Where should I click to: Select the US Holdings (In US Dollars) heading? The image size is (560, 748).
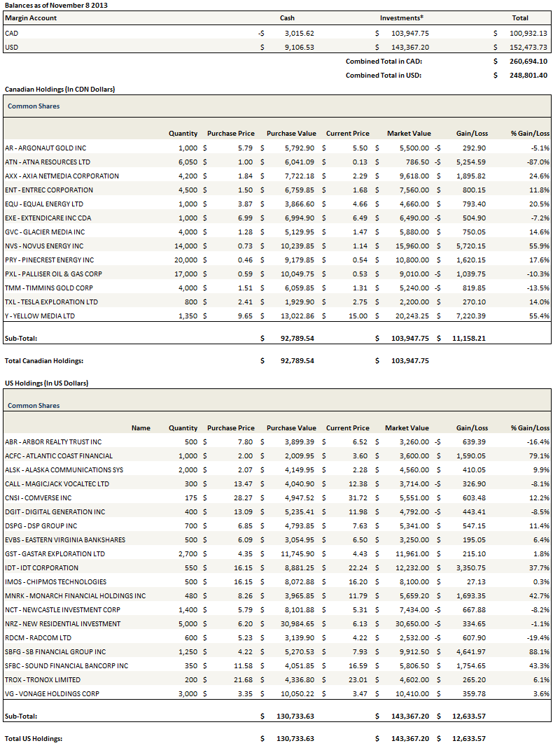pos(46,383)
